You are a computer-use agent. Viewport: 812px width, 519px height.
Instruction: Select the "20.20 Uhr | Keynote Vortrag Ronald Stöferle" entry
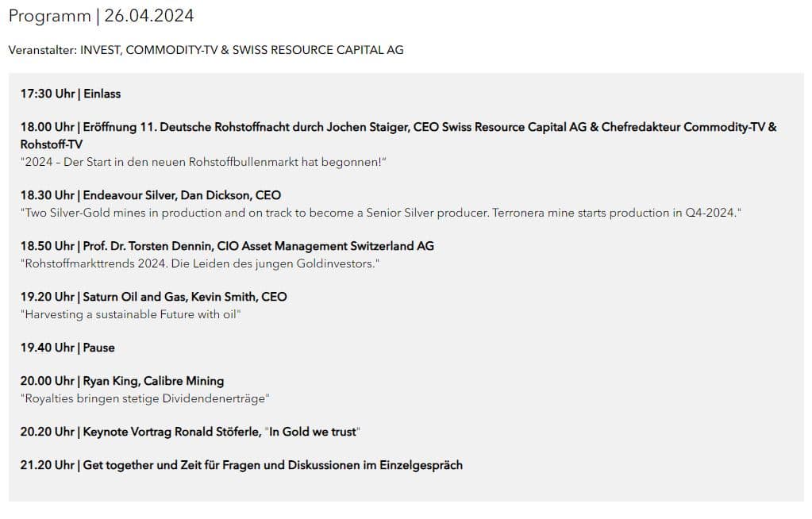pyautogui.click(x=190, y=432)
